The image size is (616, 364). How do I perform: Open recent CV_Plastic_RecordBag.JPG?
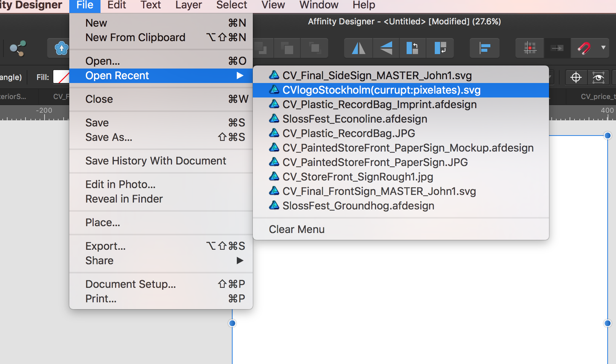401,133
